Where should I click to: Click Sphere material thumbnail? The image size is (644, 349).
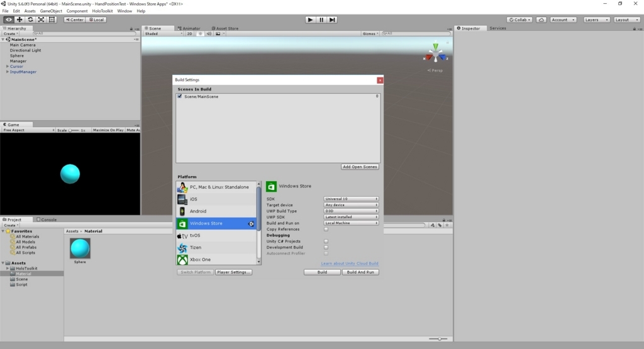[x=80, y=248]
